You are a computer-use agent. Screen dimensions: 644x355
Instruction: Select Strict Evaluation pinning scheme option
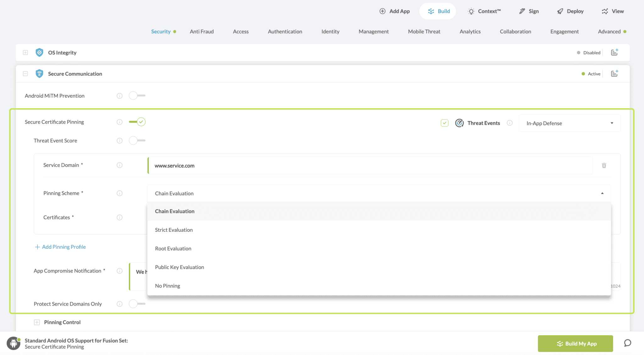click(174, 230)
